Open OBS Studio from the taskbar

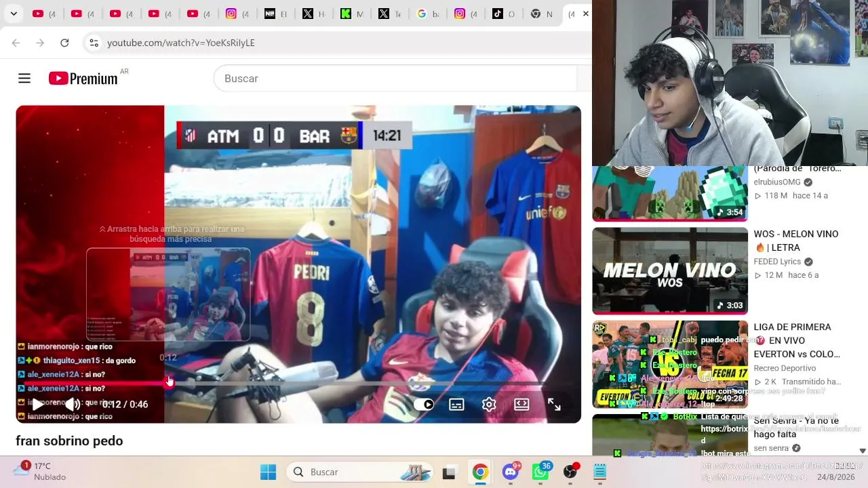(x=570, y=472)
